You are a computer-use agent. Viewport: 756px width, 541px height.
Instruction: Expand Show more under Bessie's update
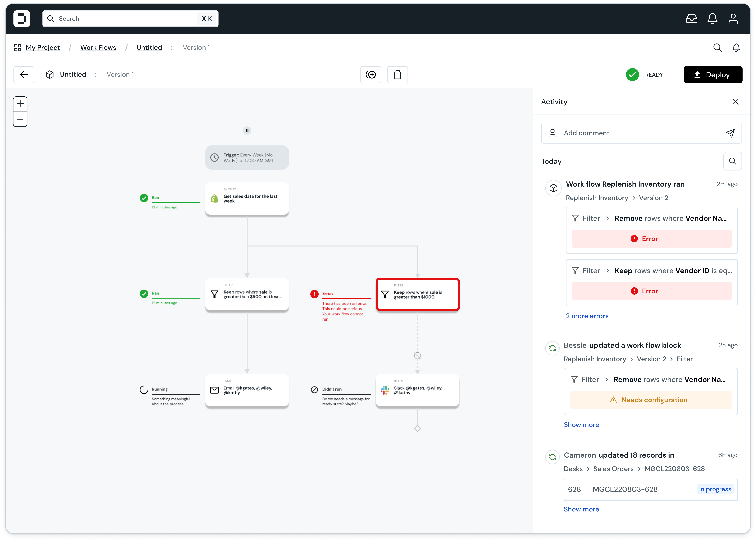(581, 425)
